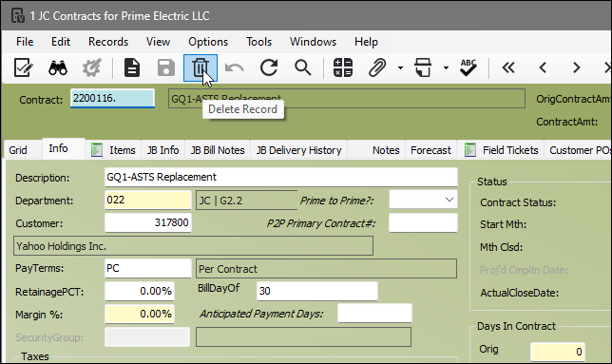Jump to first record with double-left arrow
The image size is (612, 364).
point(508,67)
